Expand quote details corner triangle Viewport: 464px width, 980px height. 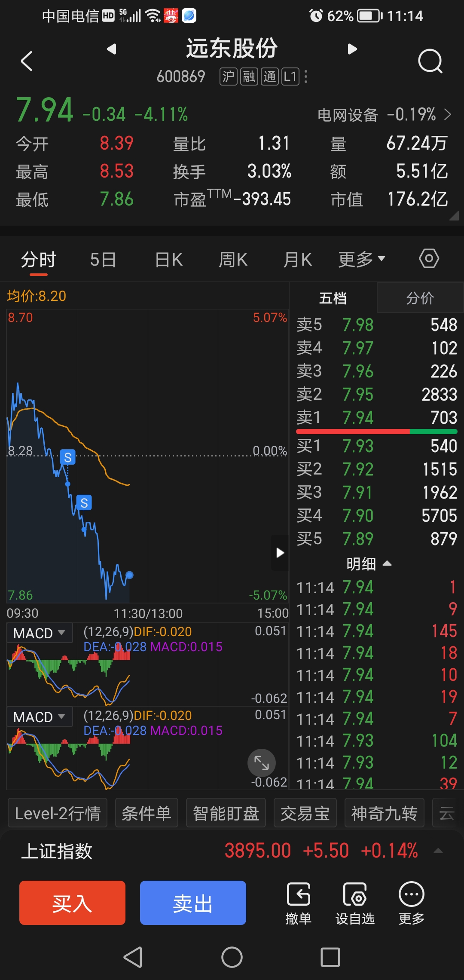tap(454, 216)
